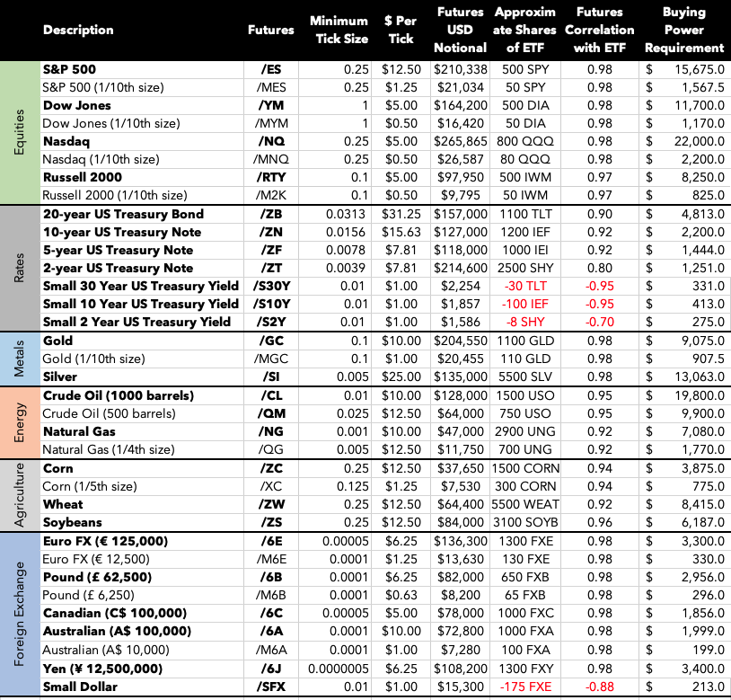Select the Euro FX (€ 125,000) label

105,541
